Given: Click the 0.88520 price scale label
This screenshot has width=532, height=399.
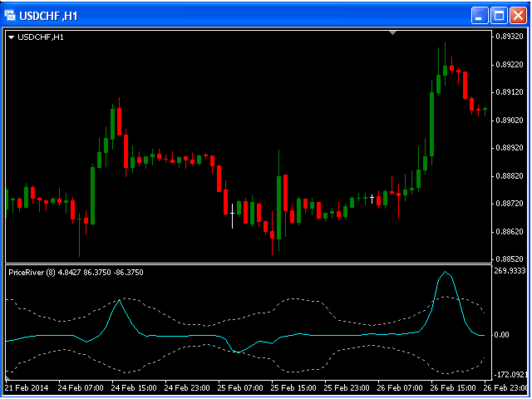Looking at the screenshot, I should pyautogui.click(x=510, y=259).
